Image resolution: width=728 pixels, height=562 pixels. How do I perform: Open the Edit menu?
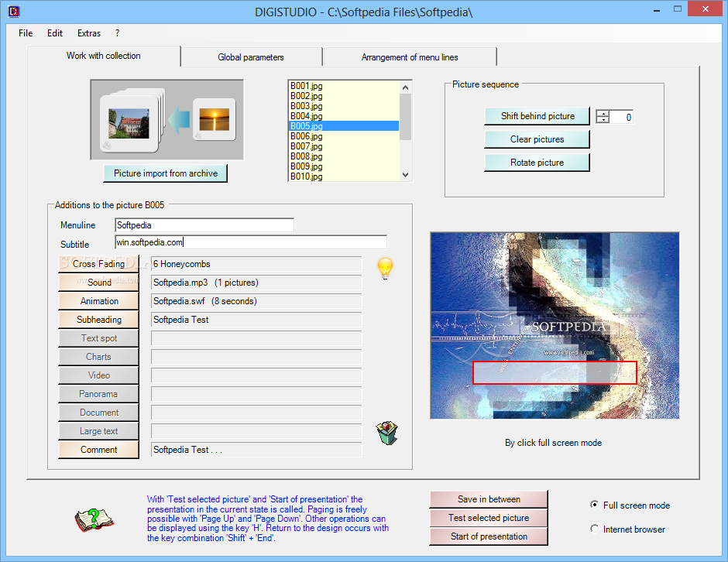[x=55, y=33]
